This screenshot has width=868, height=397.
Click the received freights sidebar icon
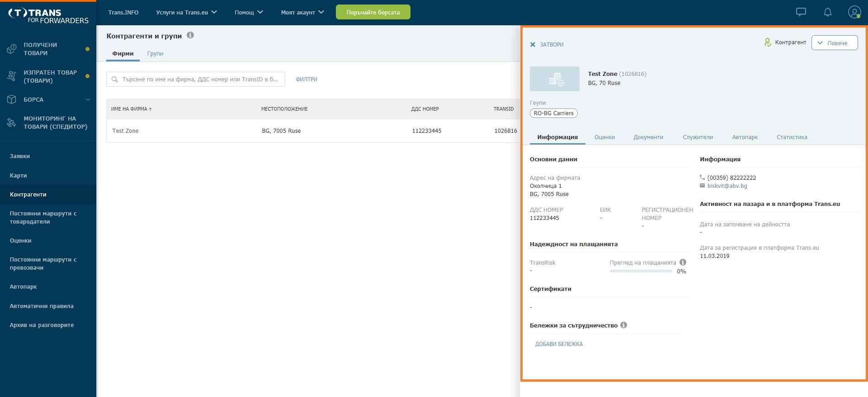(x=12, y=49)
